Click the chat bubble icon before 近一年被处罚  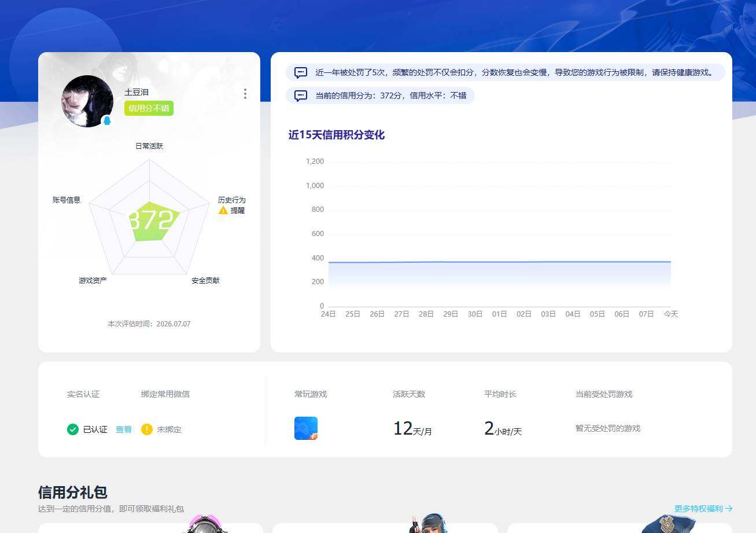coord(301,73)
